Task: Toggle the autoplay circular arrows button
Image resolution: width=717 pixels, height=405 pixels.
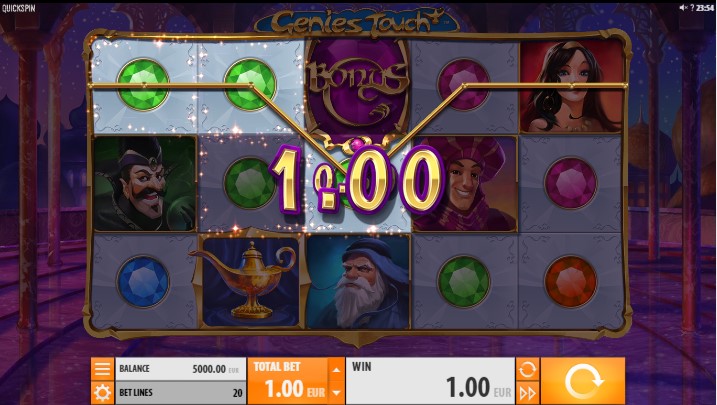Action: point(528,369)
